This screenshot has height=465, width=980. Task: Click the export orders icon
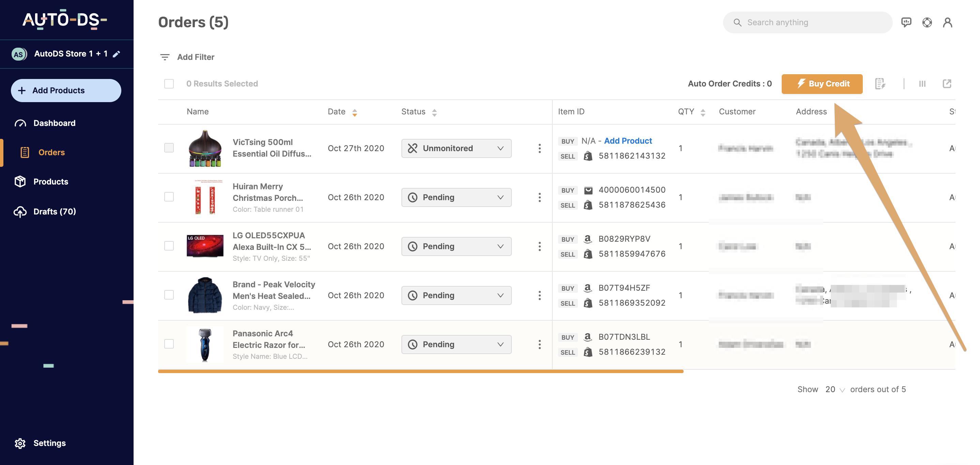947,84
